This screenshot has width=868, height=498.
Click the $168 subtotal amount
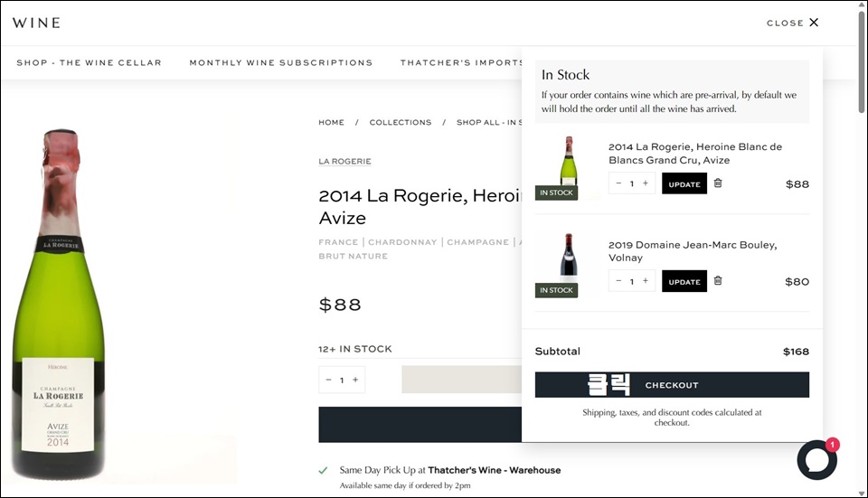click(796, 352)
